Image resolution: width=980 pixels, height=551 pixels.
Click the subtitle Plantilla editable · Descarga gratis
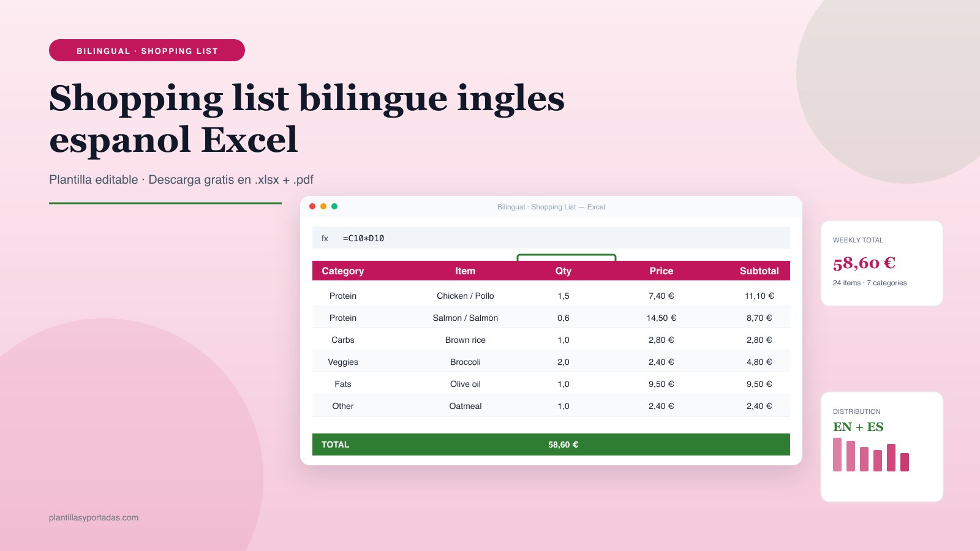pyautogui.click(x=181, y=179)
